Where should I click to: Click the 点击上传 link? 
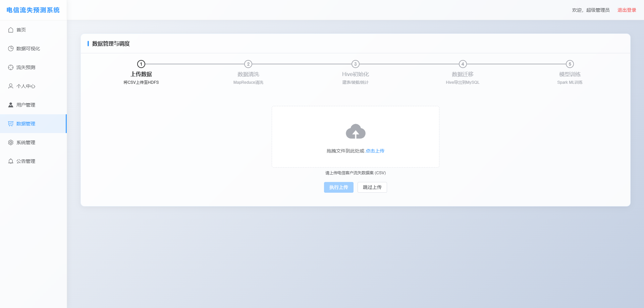pos(375,151)
